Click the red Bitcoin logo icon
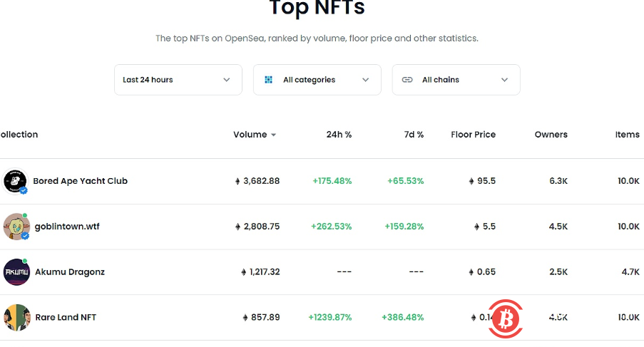Viewport: 644px width, 347px height. point(506,318)
